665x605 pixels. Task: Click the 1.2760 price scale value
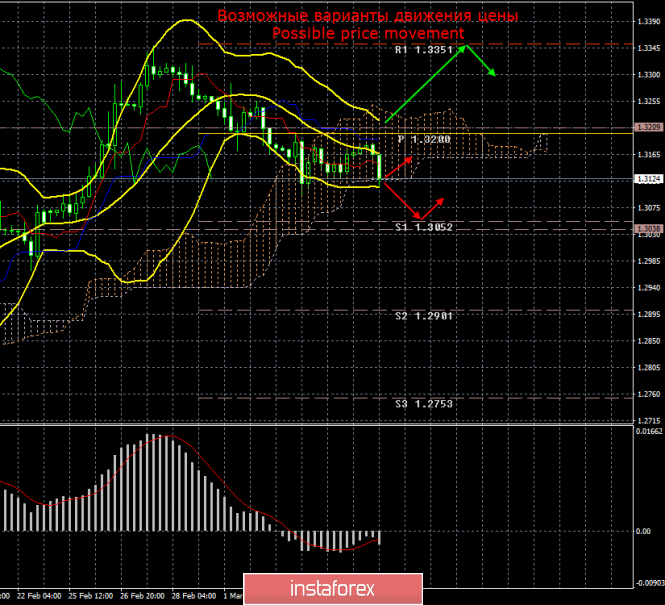tap(649, 394)
